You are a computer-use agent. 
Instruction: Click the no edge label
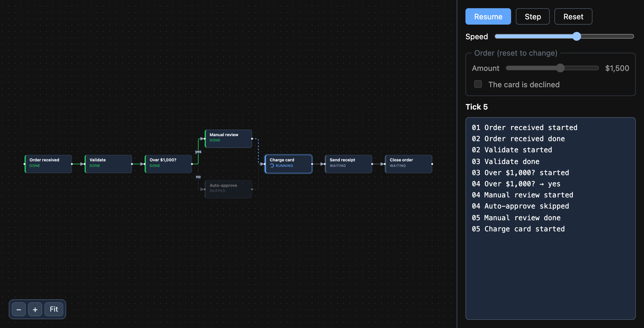[198, 177]
